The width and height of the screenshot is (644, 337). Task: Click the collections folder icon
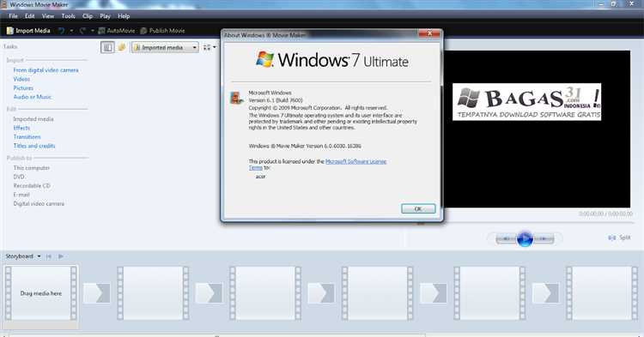(x=122, y=47)
